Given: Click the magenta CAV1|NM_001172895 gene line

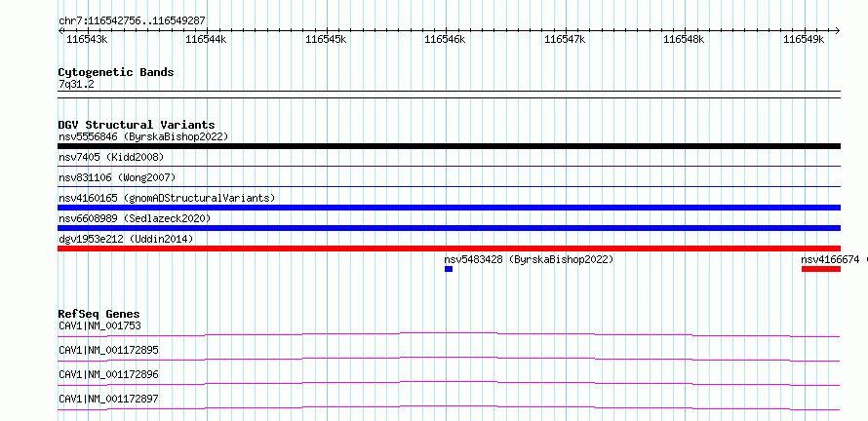Looking at the screenshot, I should pos(449,358).
